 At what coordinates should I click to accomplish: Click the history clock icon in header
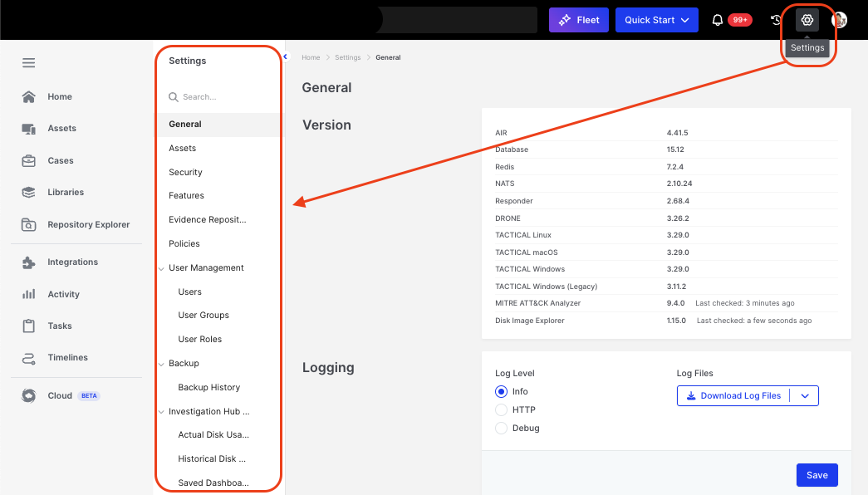777,20
